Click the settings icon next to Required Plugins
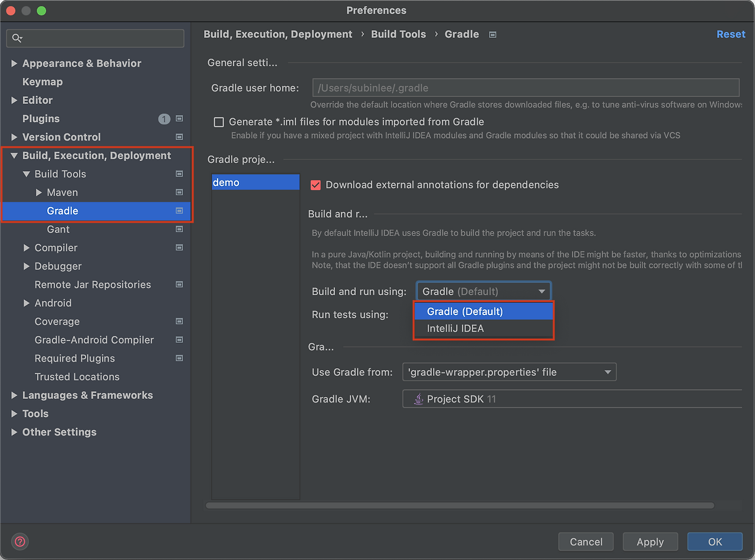 pos(179,358)
